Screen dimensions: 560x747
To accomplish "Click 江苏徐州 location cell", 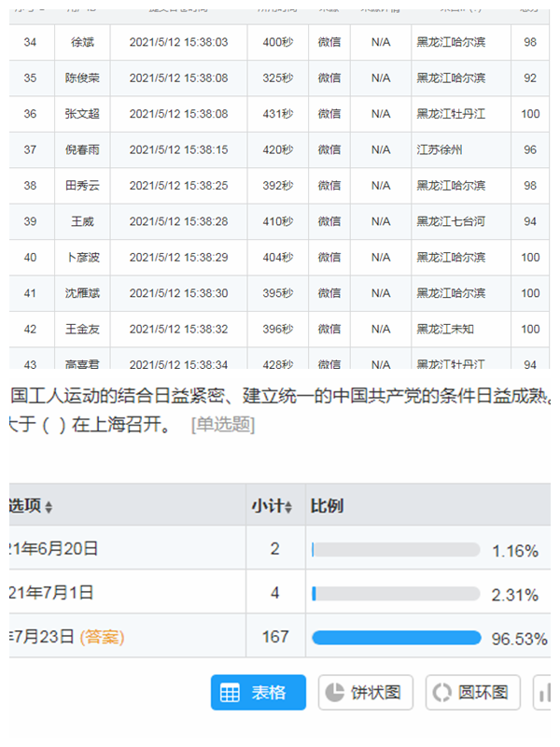I will (x=440, y=149).
